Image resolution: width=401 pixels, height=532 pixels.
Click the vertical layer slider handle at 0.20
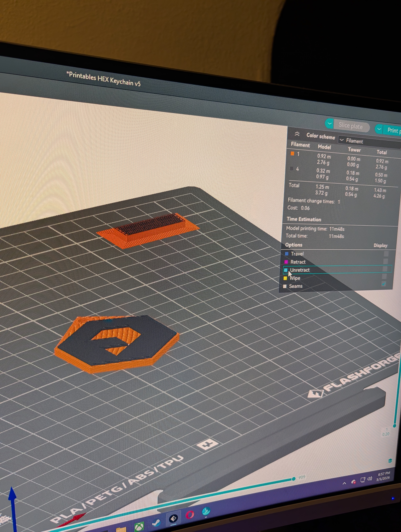395,425
